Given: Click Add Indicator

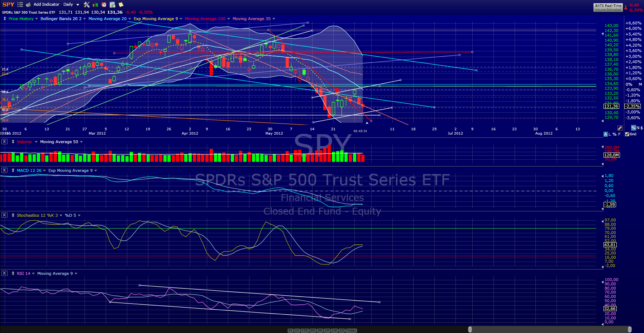Looking at the screenshot, I should pos(47,5).
